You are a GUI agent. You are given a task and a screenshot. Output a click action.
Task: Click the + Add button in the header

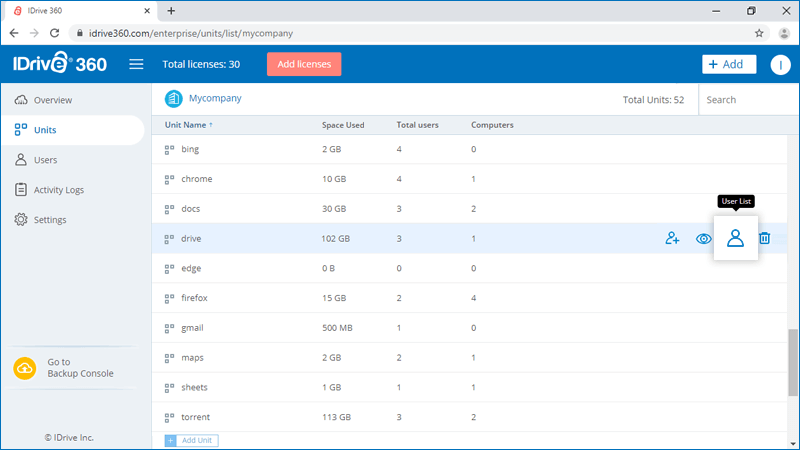point(729,64)
